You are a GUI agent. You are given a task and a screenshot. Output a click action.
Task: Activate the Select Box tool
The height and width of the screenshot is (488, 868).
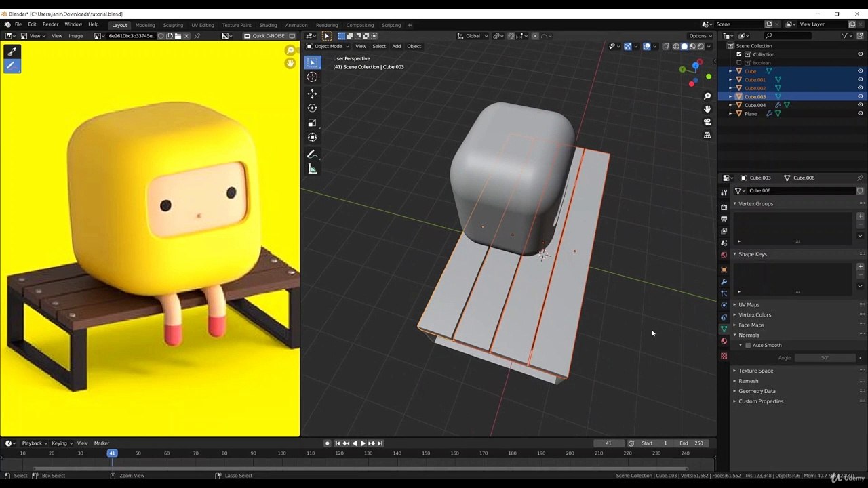312,62
